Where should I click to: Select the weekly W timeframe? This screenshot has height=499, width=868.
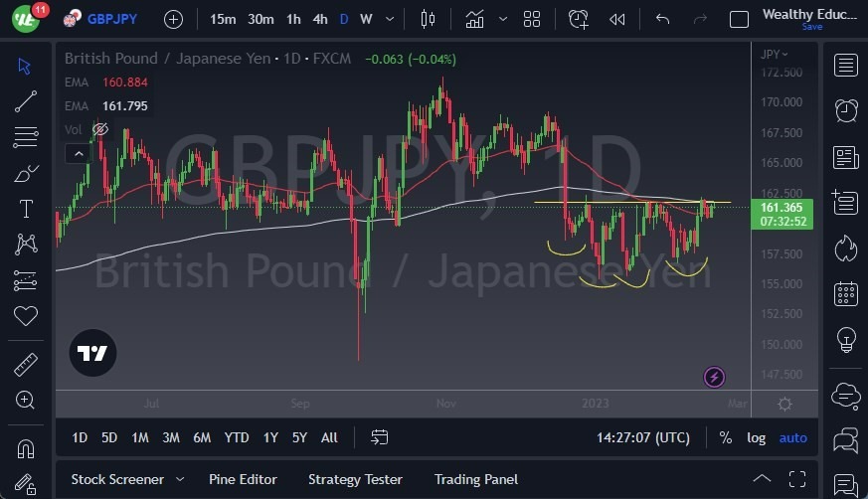(366, 19)
